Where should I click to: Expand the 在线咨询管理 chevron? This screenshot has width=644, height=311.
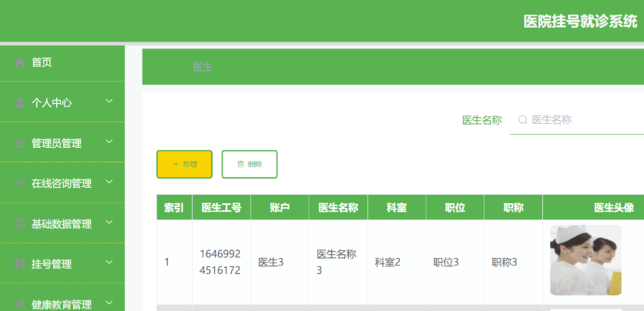(x=109, y=182)
